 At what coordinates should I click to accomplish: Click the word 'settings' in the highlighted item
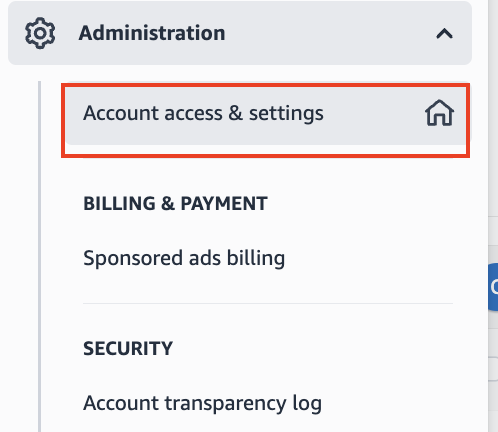point(286,114)
